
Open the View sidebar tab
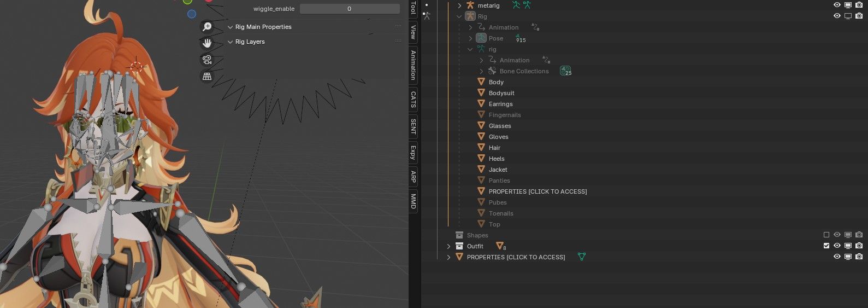(414, 32)
